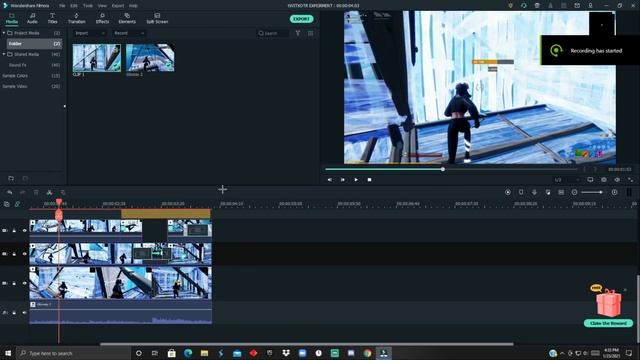640x360 pixels.
Task: Click the media filter icon
Action: pyautogui.click(x=298, y=33)
